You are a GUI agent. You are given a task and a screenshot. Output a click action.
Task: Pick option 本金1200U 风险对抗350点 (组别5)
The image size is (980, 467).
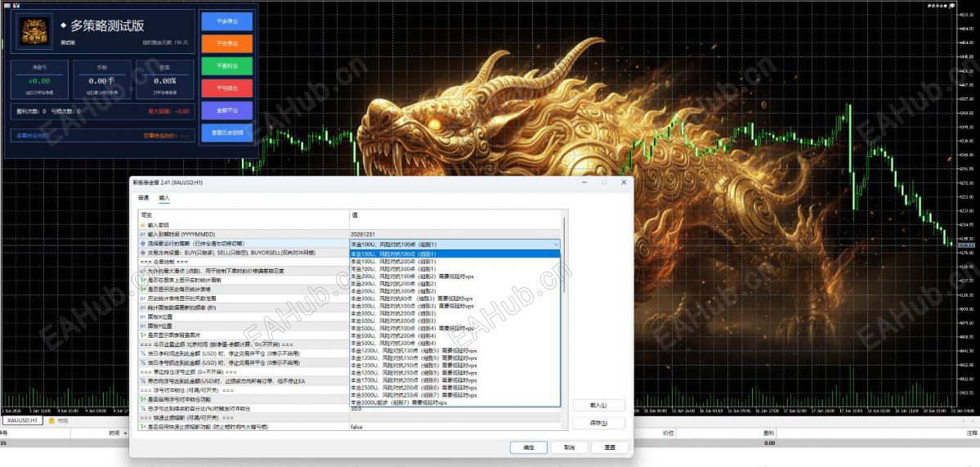(x=455, y=373)
